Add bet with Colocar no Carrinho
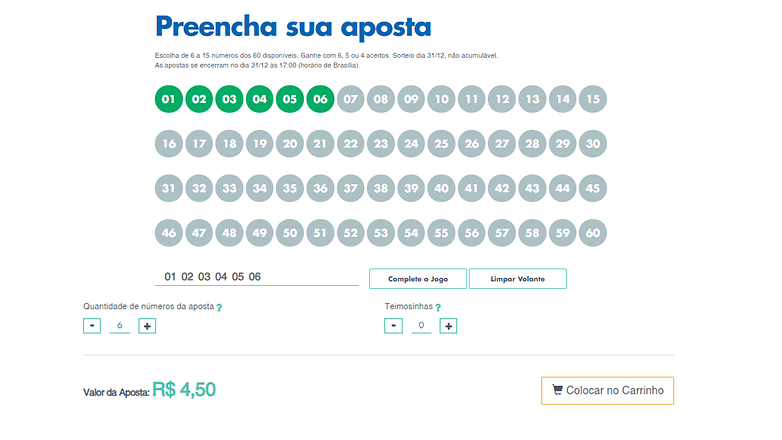Screen dimensions: 782x440 pos(607,391)
